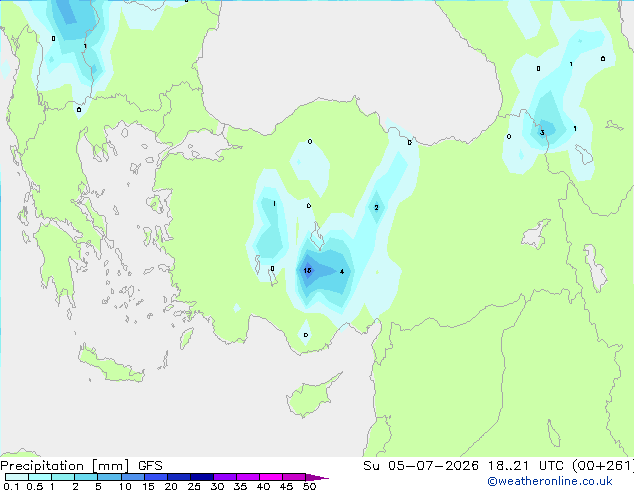Viewport: 634px width, 490px height.
Task: Click the island of Crete on the map
Action: [110, 366]
